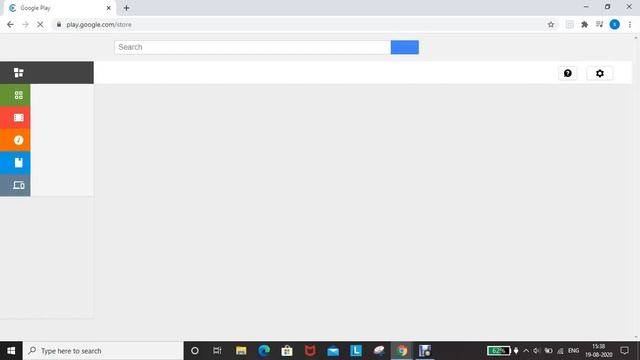Screen dimensions: 640x360
Task: Open the notification action center icon
Action: tap(624, 351)
